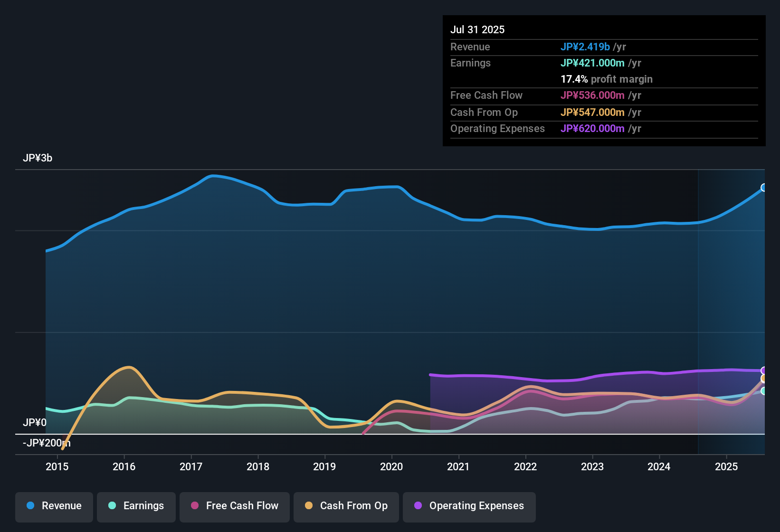The image size is (780, 532).
Task: Select the Earnings endpoint marker on chart
Action: [764, 391]
